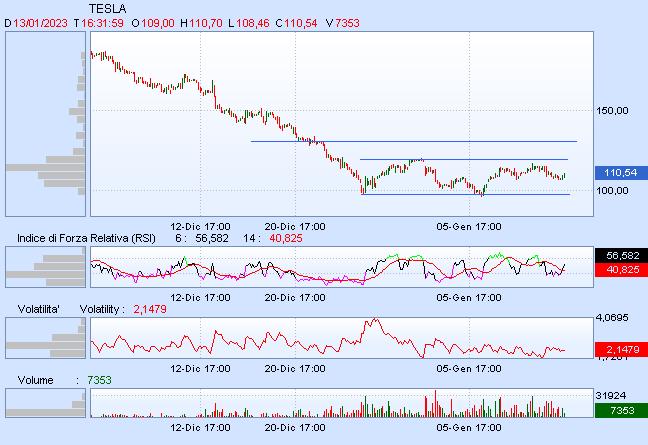Click the upper blue resistance line
The image size is (648, 445).
[414, 142]
